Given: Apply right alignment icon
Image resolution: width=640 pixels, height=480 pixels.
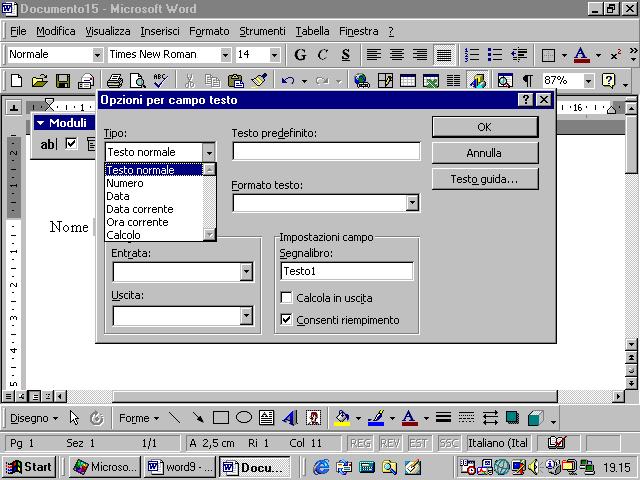Looking at the screenshot, I should [x=420, y=55].
